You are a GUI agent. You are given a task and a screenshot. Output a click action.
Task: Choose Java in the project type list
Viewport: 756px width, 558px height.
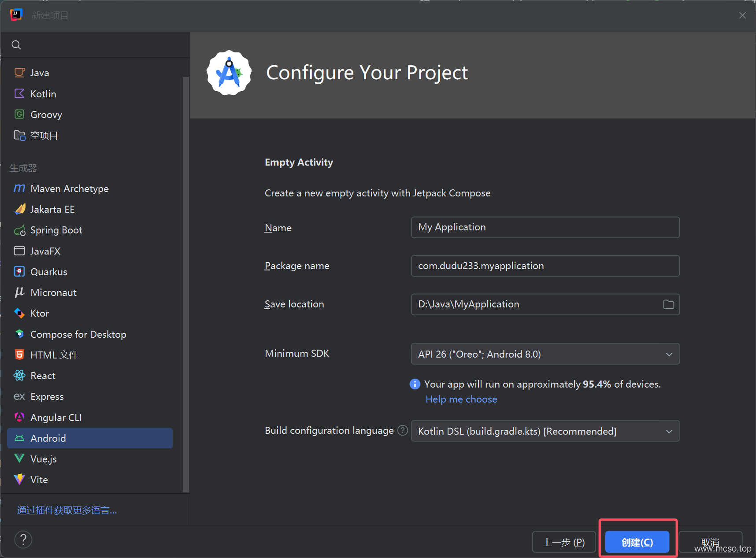(x=90, y=73)
